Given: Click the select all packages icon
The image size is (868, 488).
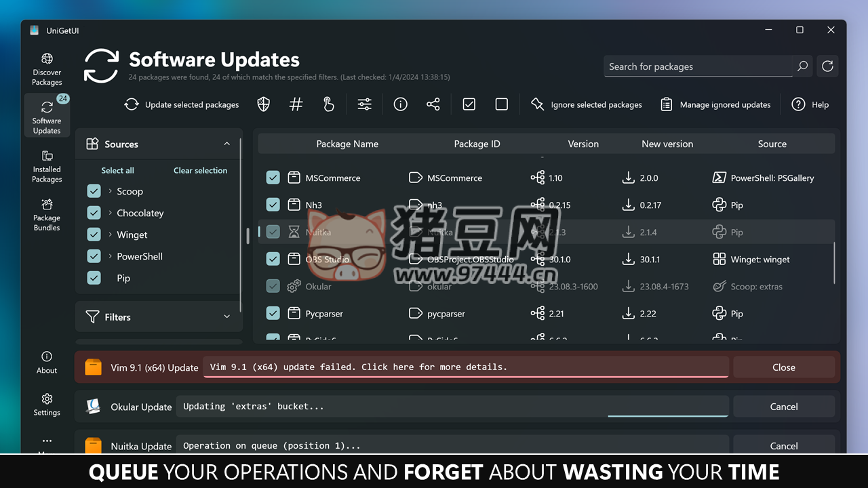Looking at the screenshot, I should point(469,104).
